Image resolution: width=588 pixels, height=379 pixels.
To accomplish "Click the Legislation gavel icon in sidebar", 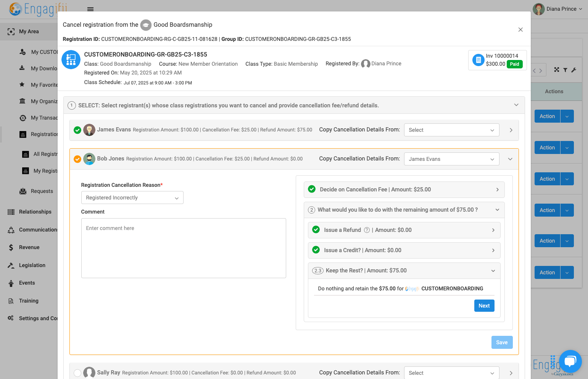I will click(x=11, y=265).
